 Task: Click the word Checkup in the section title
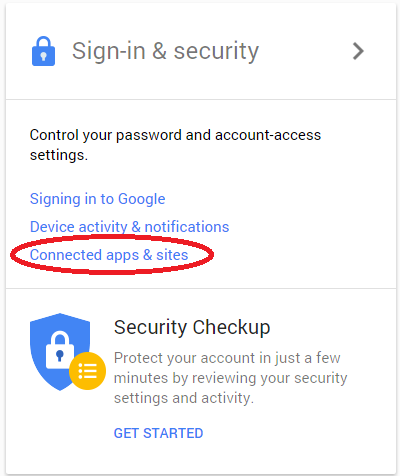tap(231, 327)
